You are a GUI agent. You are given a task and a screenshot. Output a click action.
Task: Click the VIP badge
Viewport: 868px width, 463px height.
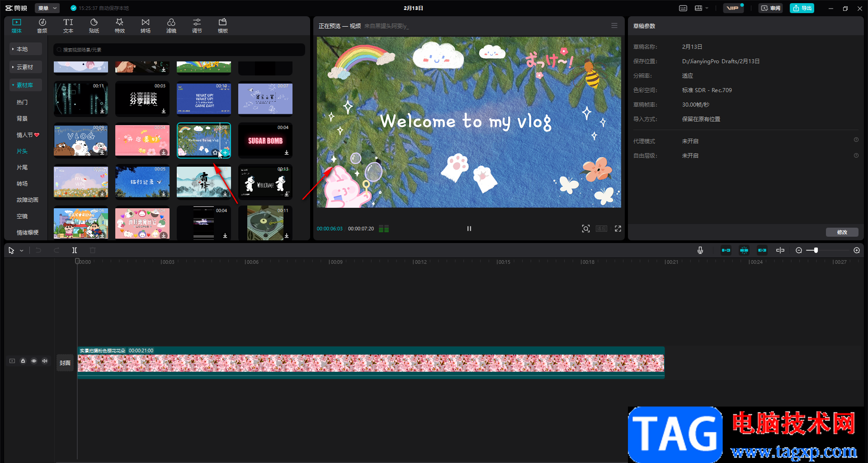point(733,8)
